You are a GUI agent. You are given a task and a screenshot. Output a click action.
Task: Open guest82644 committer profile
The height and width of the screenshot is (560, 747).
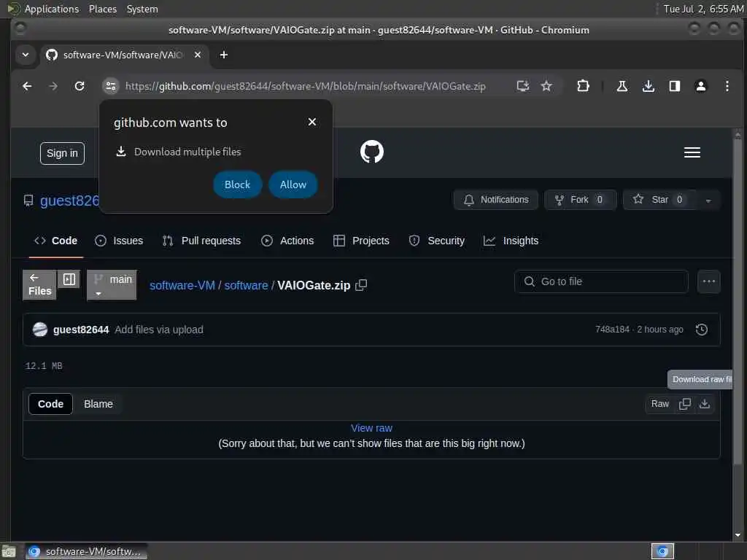[81, 330]
